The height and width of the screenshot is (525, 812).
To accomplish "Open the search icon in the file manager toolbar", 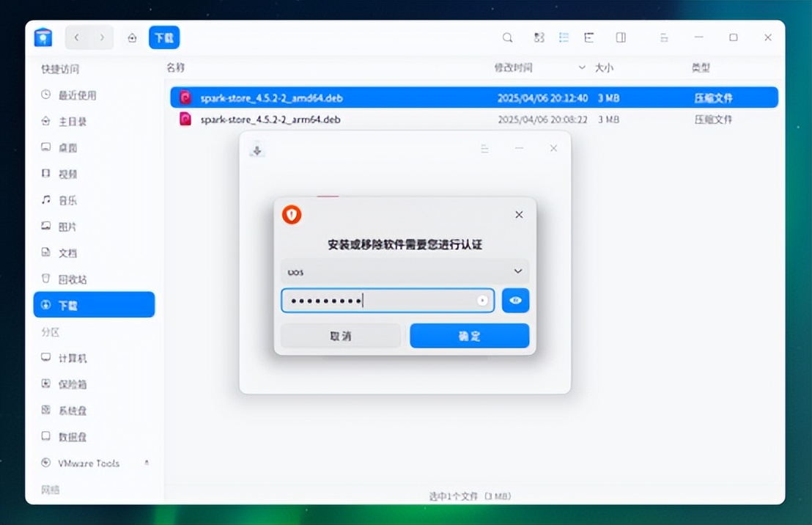I will tap(506, 37).
